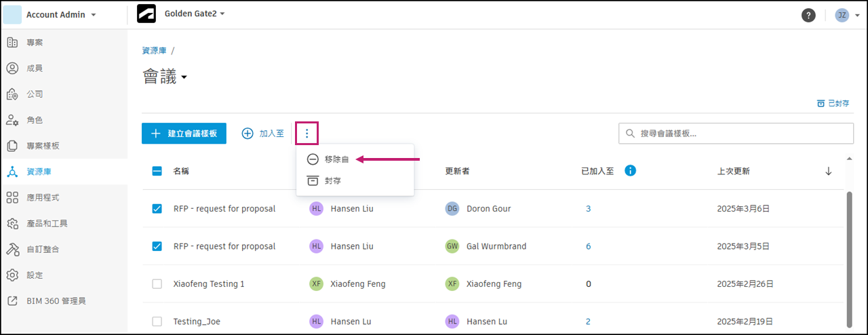Open the Golden Gate2 account switcher

coord(194,14)
